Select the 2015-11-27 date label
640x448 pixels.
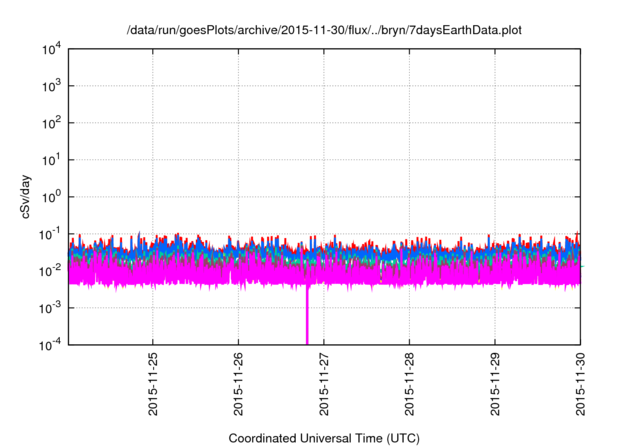click(x=324, y=384)
